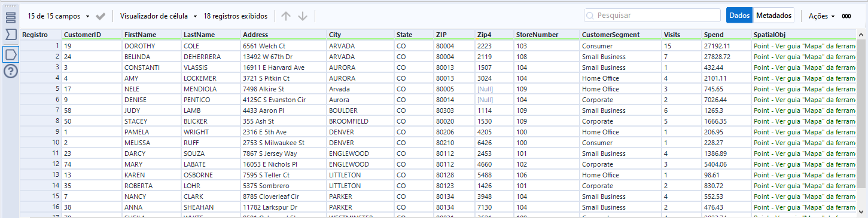Viewport: 868px width, 218px height.
Task: Select the SHEAHAN last name cell
Action: tap(211, 207)
